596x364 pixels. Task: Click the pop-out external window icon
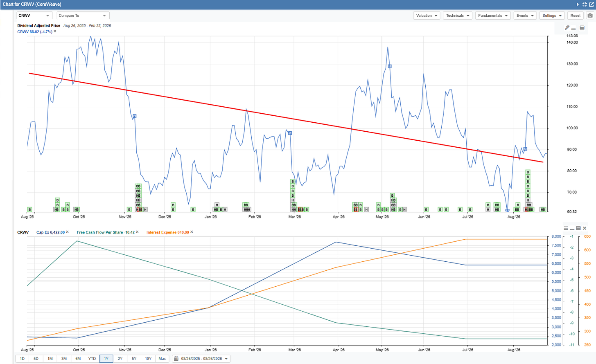pyautogui.click(x=591, y=4)
